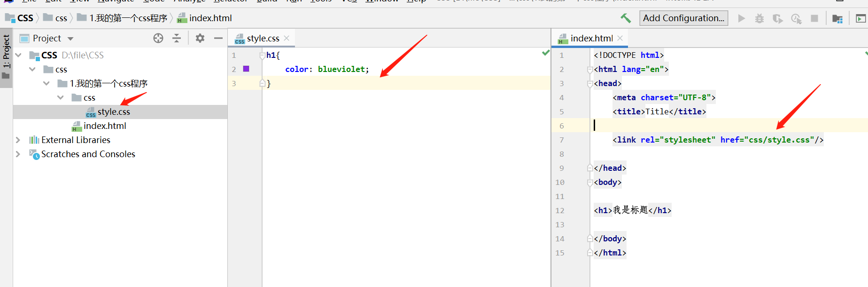
Task: Fold the body tag at line 10 in index.html
Action: click(590, 183)
